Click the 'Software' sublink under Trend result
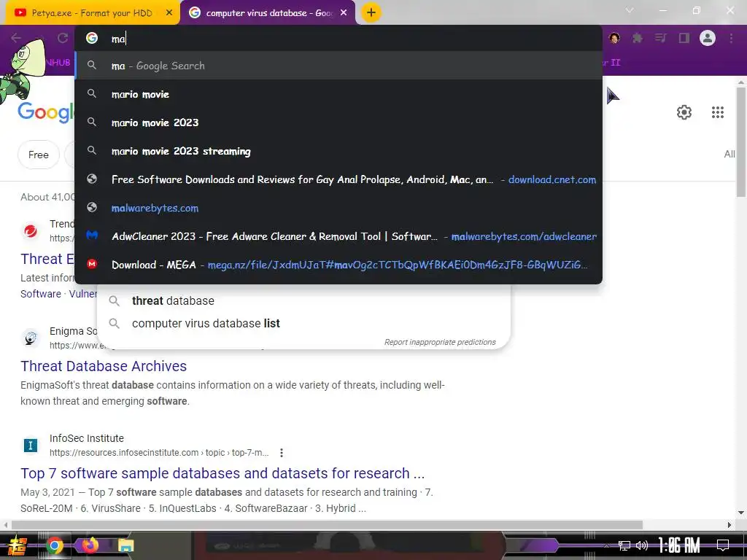The height and width of the screenshot is (560, 747). [41, 294]
